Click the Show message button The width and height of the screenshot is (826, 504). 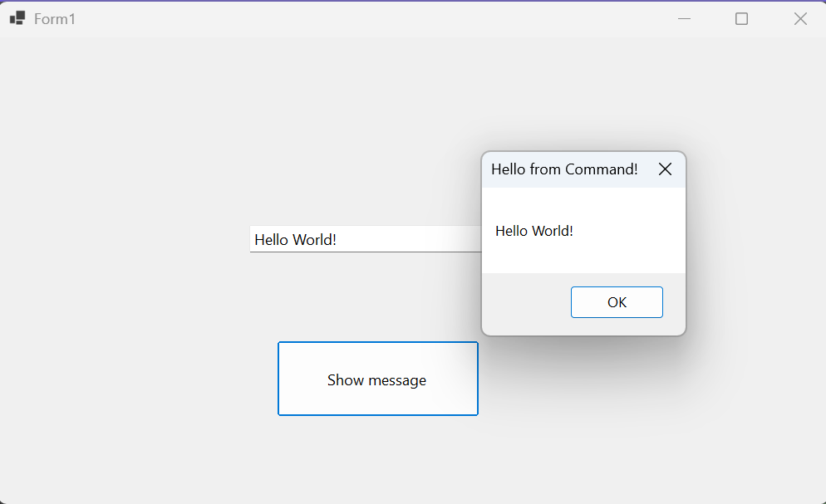tap(377, 379)
